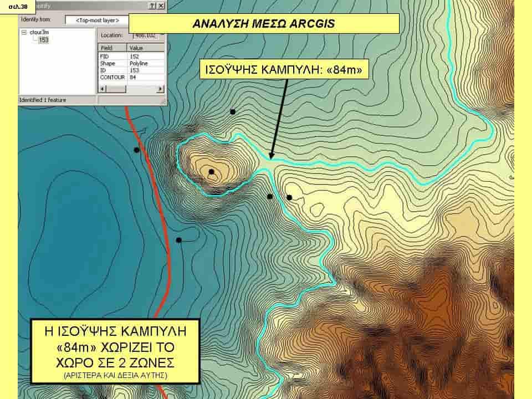Select the Polyline value cell
This screenshot has height=399, width=532.
click(146, 63)
